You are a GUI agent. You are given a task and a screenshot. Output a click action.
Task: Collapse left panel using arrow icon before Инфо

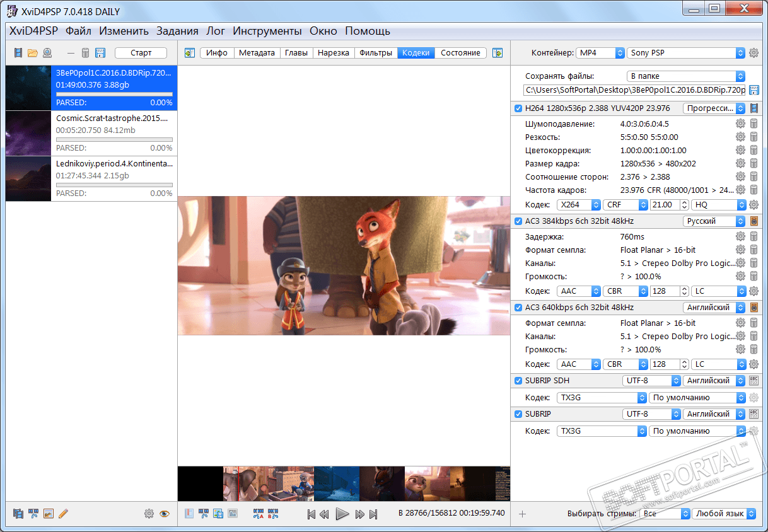tap(189, 53)
